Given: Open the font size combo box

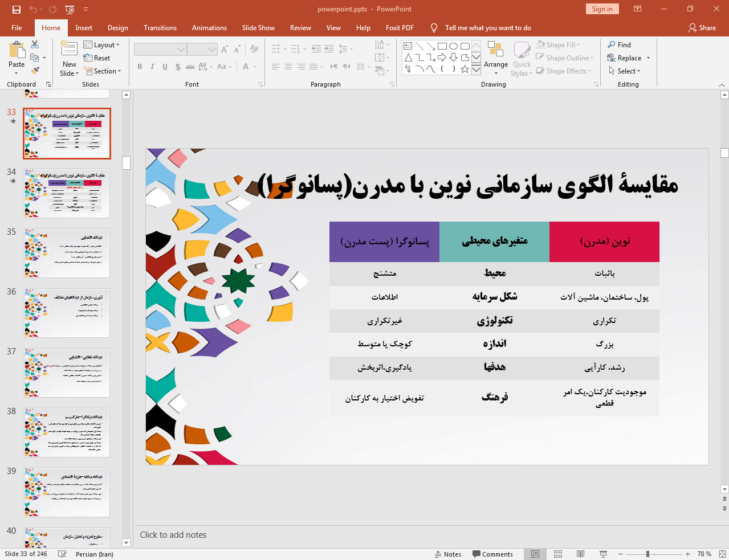Looking at the screenshot, I should [x=202, y=50].
